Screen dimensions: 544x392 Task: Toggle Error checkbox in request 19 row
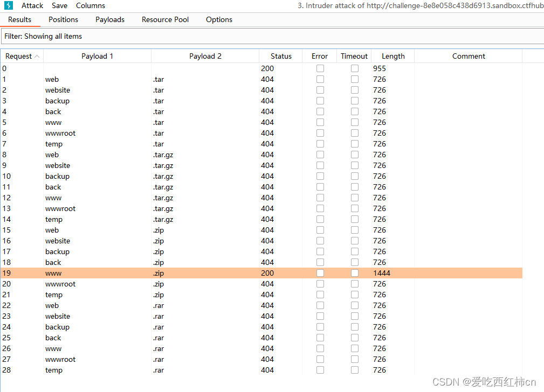click(320, 273)
